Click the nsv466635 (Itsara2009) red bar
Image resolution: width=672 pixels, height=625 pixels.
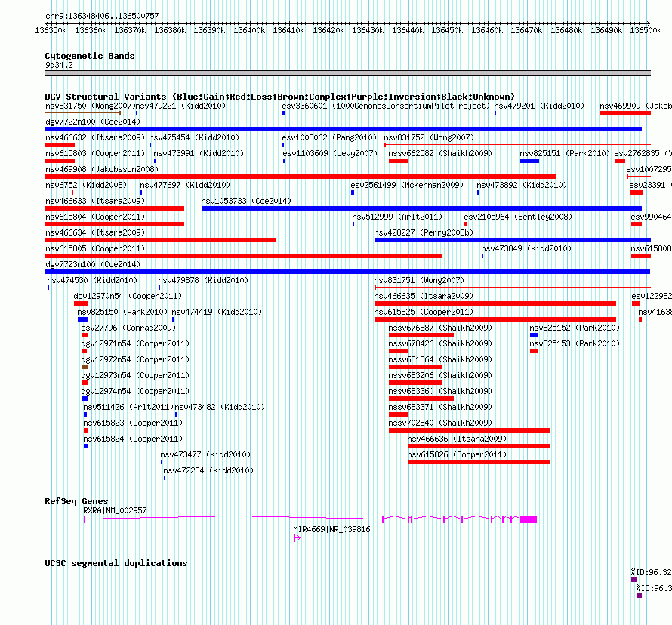[495, 303]
